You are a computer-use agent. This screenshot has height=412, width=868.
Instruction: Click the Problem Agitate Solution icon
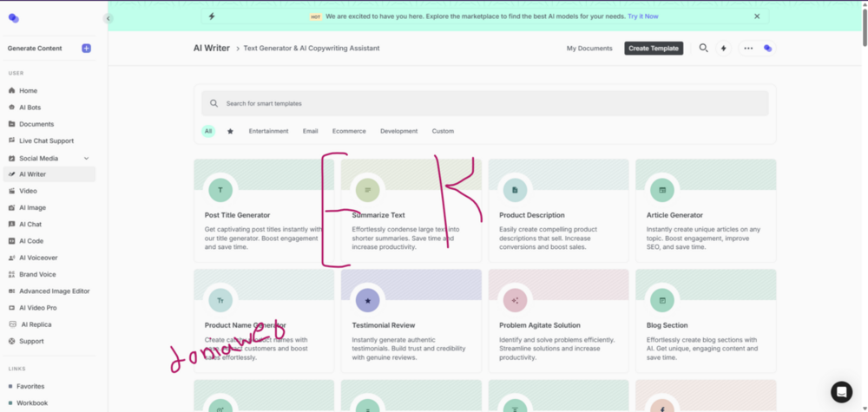pos(515,300)
